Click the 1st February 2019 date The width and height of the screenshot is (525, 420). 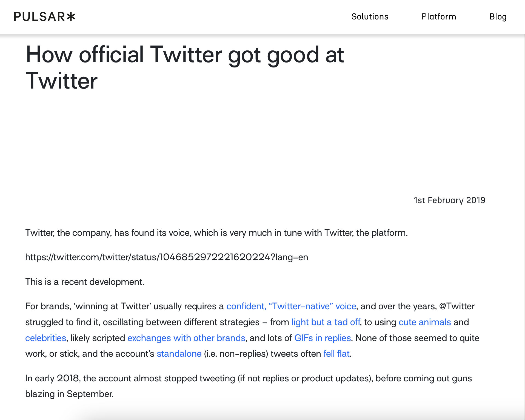[449, 200]
